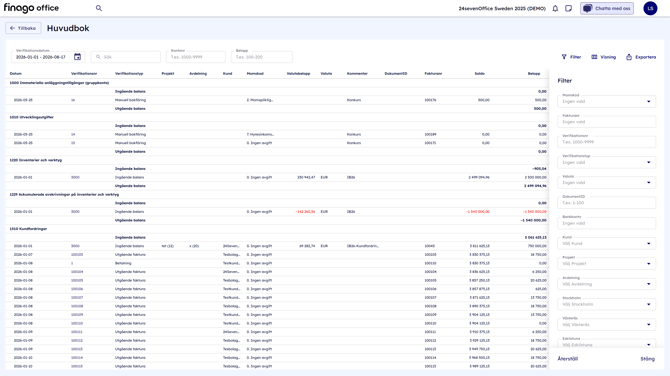Viewport: 670px width, 376px height.
Task: Expand the Momskod filter dropdown
Action: [606, 101]
